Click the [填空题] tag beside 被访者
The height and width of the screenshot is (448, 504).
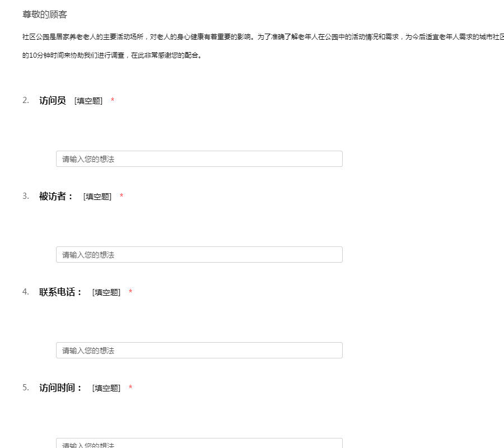point(97,197)
